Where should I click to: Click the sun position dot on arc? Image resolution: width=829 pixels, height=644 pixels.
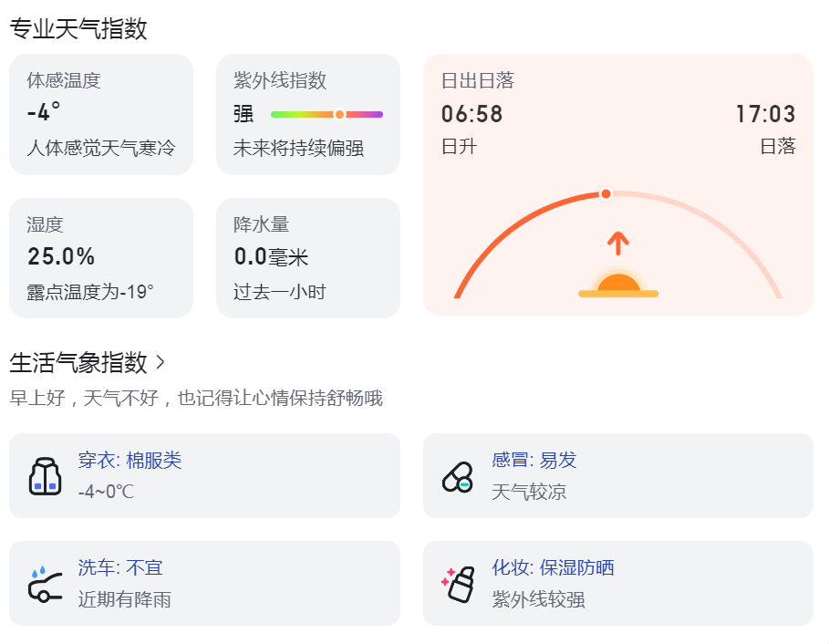coord(606,194)
